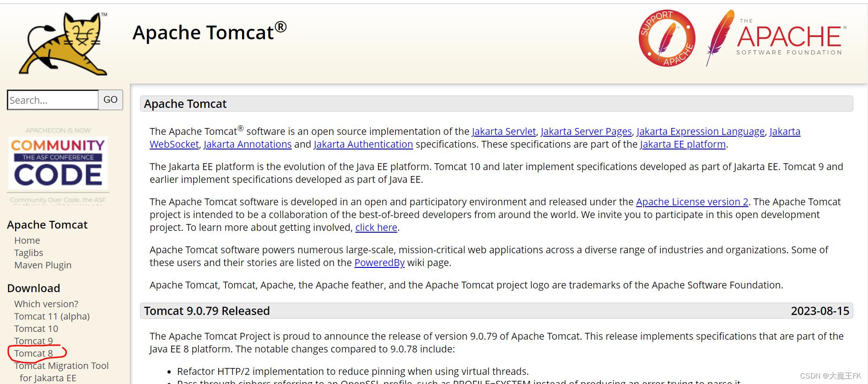
Task: Open the Apache License version 2 link
Action: [x=692, y=202]
